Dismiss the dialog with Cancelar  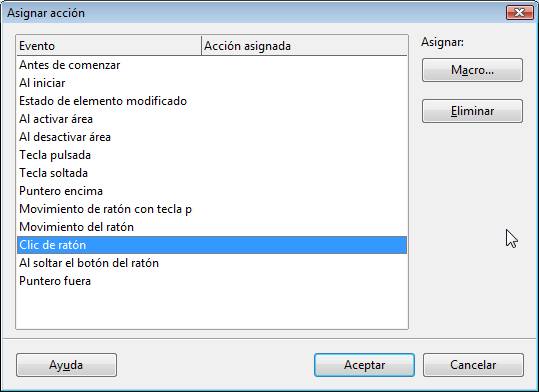coord(473,365)
